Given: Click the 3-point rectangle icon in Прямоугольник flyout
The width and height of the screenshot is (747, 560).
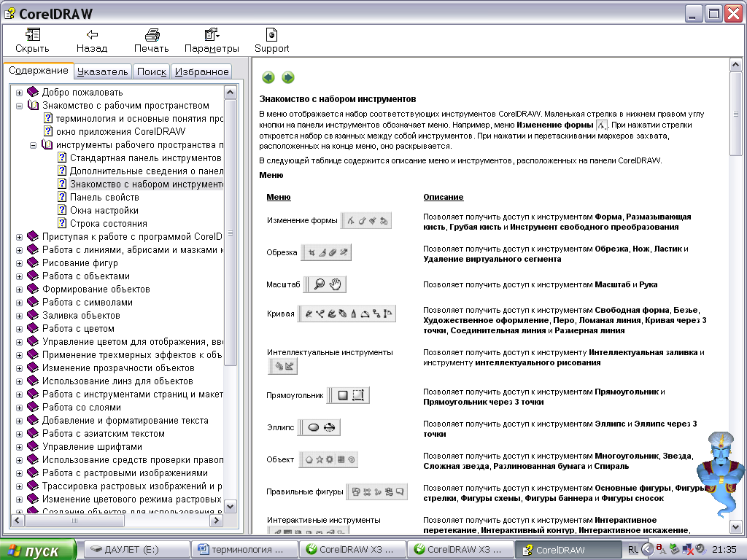Looking at the screenshot, I should 358,395.
